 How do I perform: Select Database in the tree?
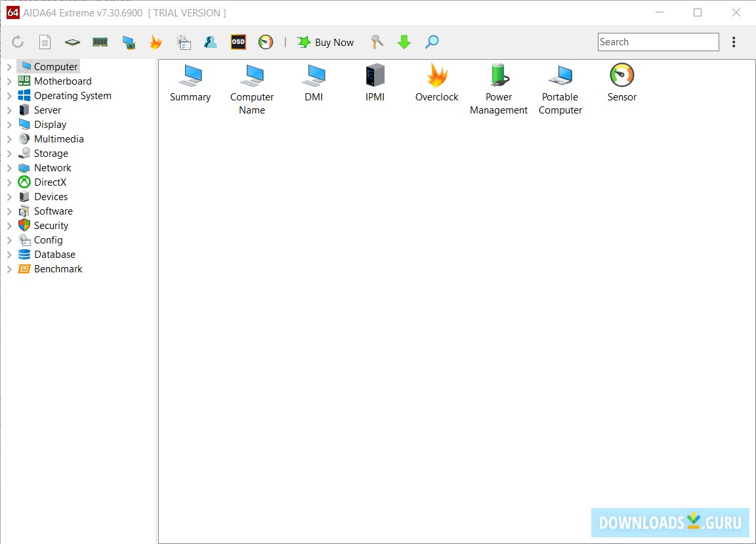click(x=47, y=255)
